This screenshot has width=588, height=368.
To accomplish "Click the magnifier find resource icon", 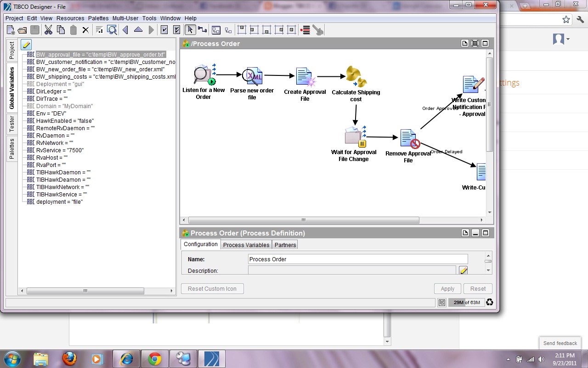I will [x=112, y=30].
